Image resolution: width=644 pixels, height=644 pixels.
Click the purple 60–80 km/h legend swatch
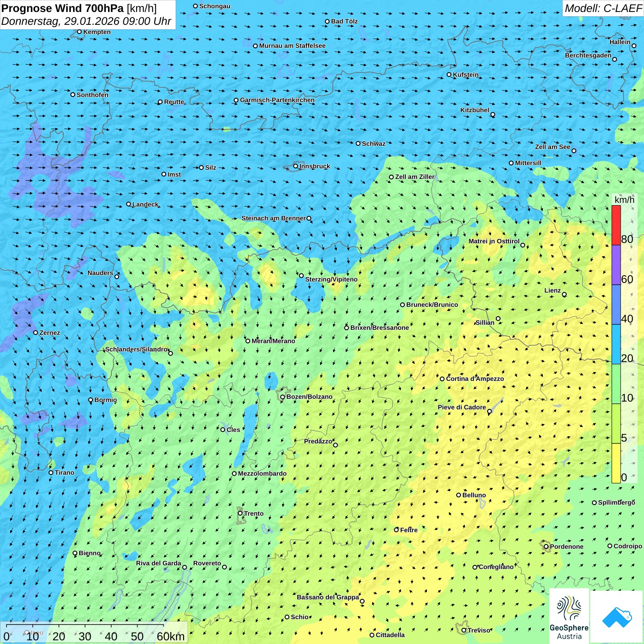(616, 265)
